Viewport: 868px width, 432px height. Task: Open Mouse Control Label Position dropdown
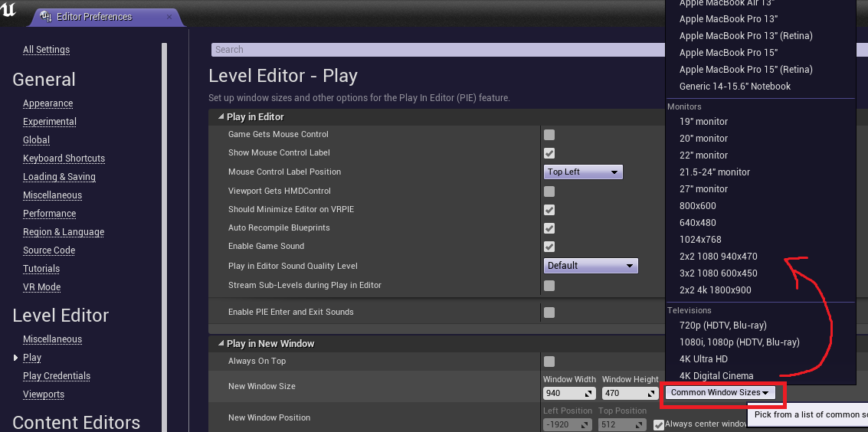583,172
